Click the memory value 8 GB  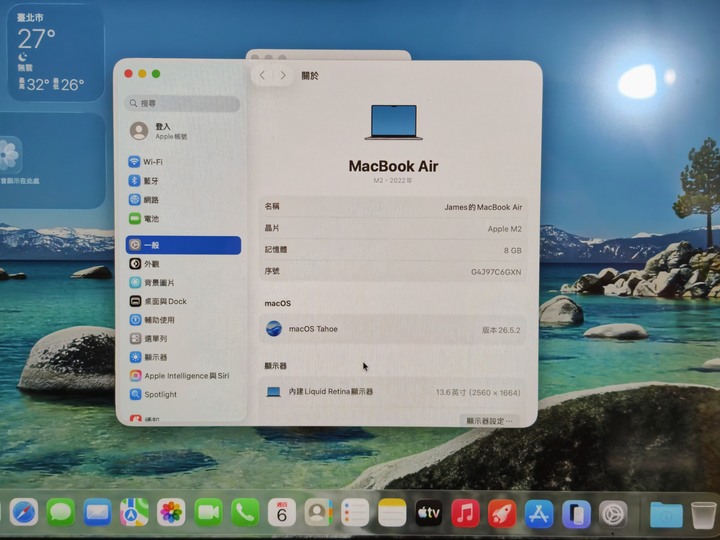pyautogui.click(x=512, y=250)
